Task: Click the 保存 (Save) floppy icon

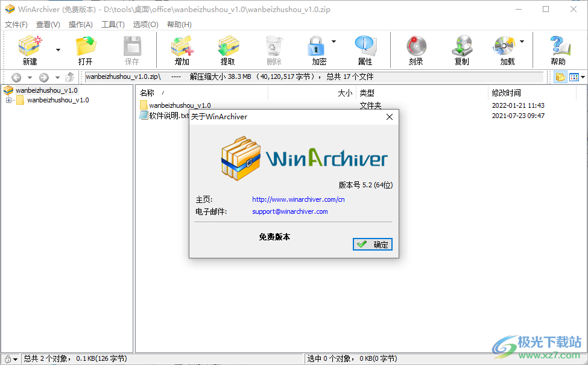Action: [132, 46]
